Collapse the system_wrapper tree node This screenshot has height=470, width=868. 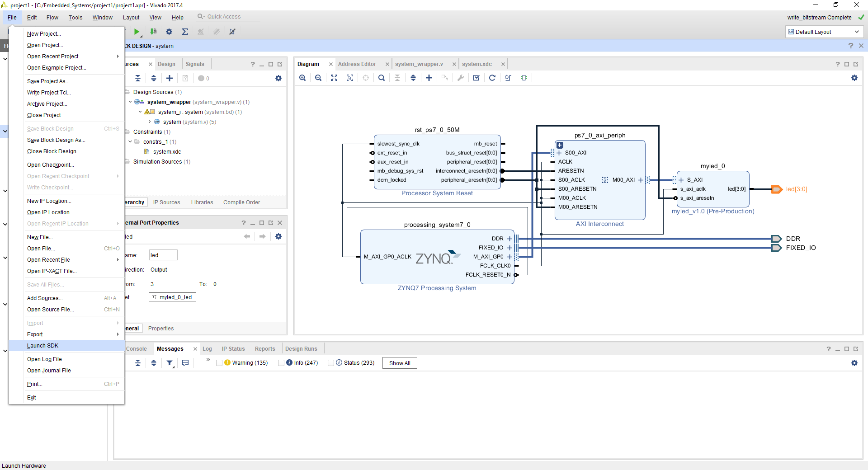click(130, 102)
